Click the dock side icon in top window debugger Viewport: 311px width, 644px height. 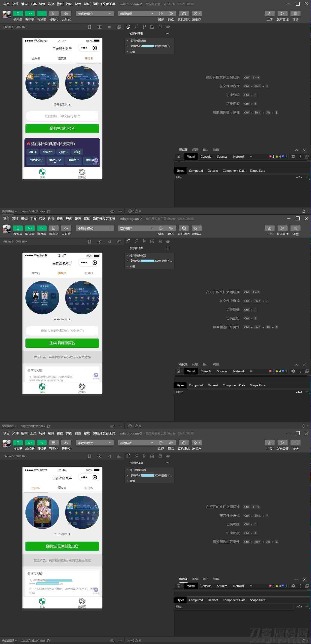(x=307, y=156)
